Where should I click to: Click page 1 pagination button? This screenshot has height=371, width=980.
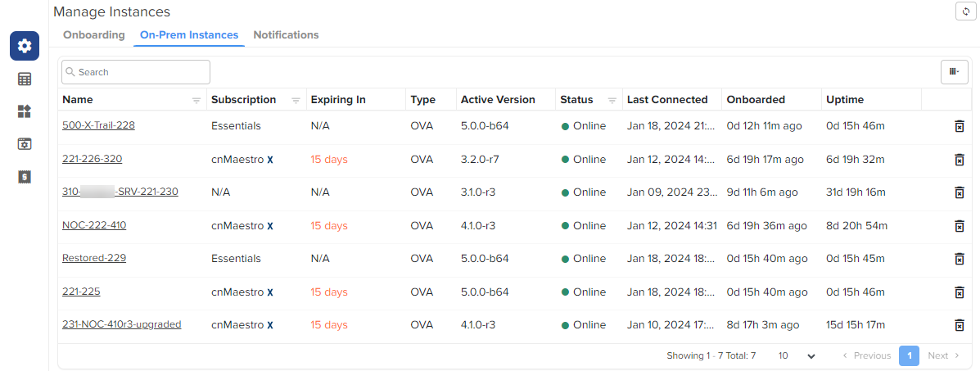coord(909,356)
